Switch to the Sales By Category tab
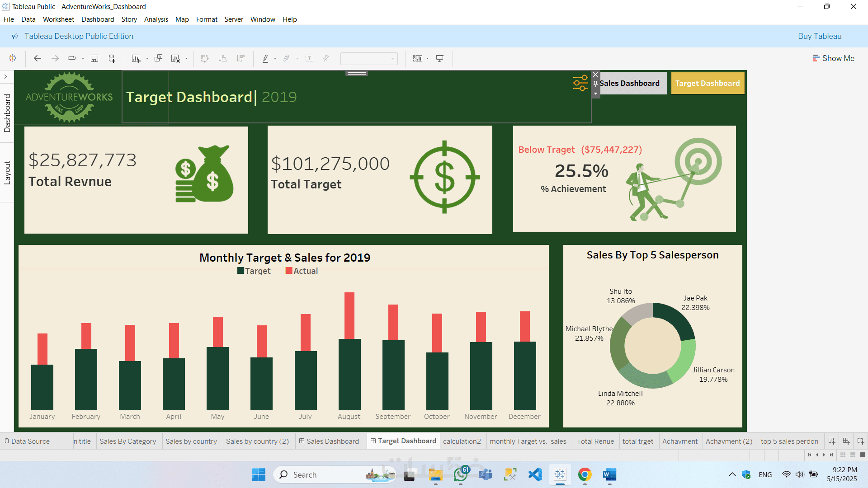 coord(127,441)
